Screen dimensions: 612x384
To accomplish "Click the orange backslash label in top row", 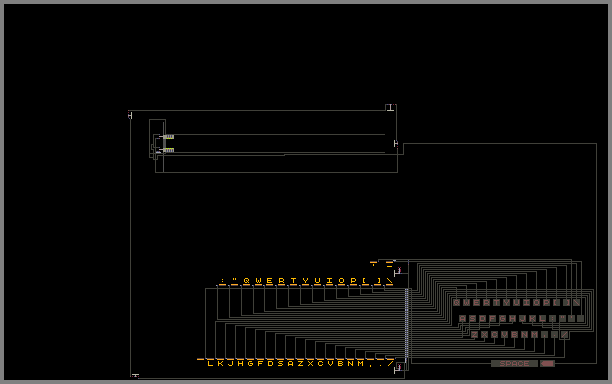I will tap(390, 281).
